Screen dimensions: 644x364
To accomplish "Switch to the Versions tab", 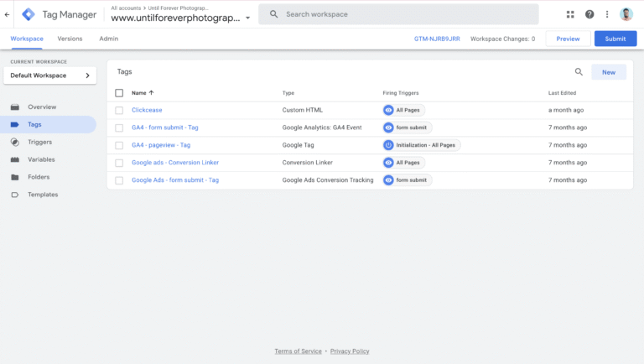I will pyautogui.click(x=70, y=39).
